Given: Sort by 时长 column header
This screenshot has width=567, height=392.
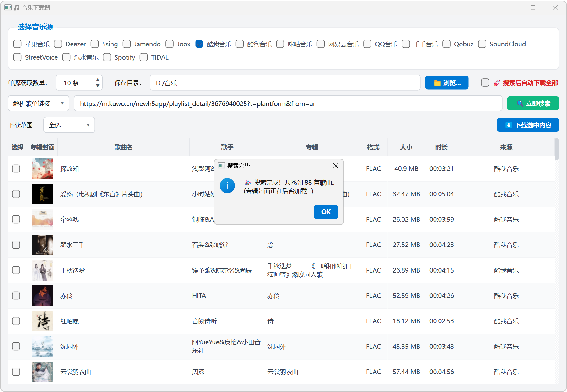Looking at the screenshot, I should [441, 147].
